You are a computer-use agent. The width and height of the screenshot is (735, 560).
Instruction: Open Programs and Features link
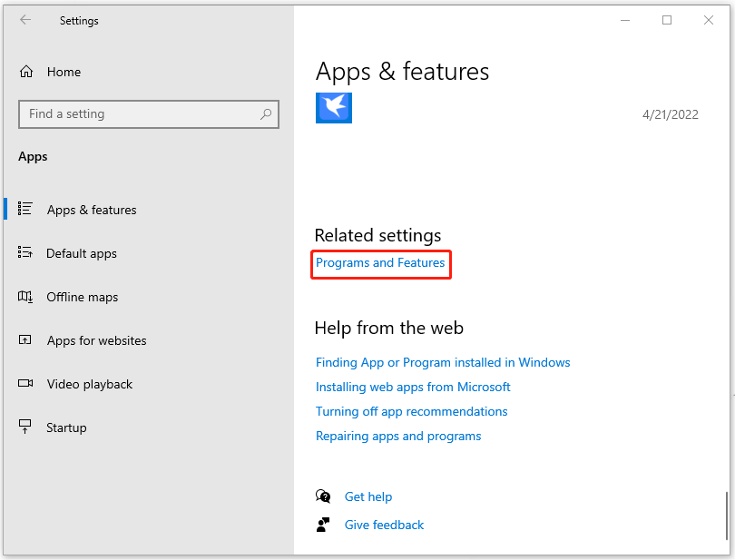380,262
